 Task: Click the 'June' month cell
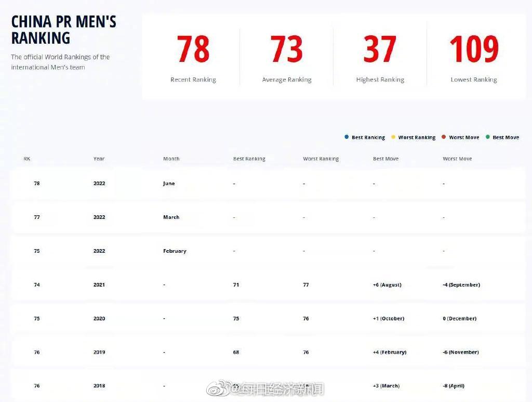pyautogui.click(x=169, y=184)
